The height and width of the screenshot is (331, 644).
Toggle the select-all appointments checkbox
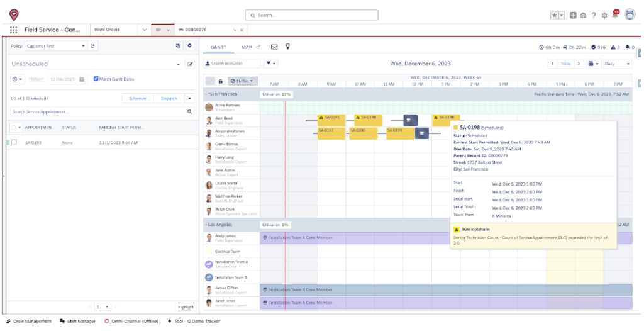pyautogui.click(x=14, y=128)
